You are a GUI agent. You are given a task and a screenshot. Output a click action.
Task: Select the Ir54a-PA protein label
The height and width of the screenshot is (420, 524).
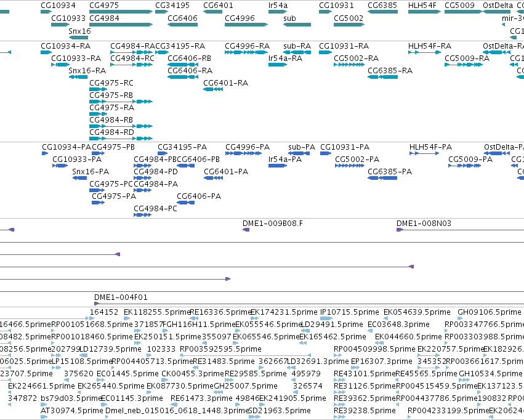pos(285,160)
